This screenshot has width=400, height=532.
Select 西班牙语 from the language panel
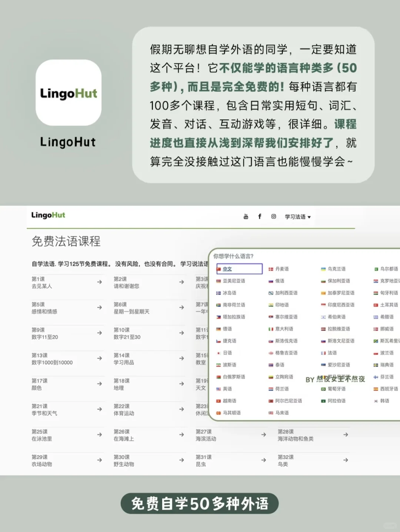click(x=387, y=389)
